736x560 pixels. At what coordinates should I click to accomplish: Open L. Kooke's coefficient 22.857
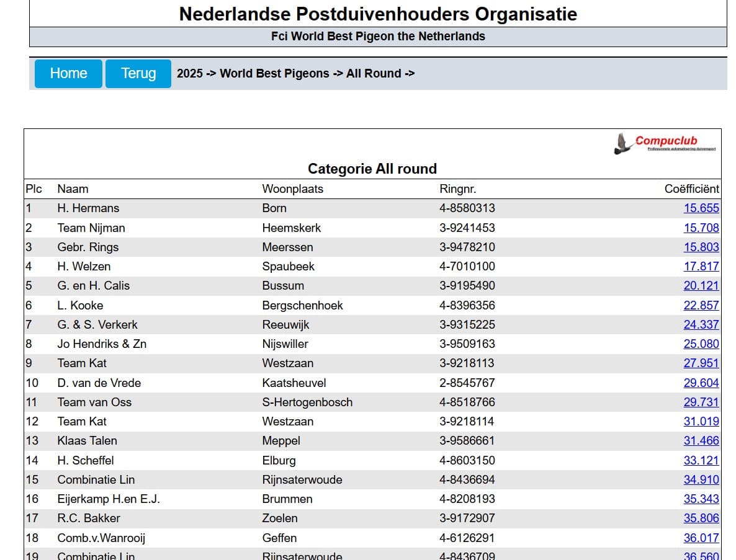pos(701,305)
